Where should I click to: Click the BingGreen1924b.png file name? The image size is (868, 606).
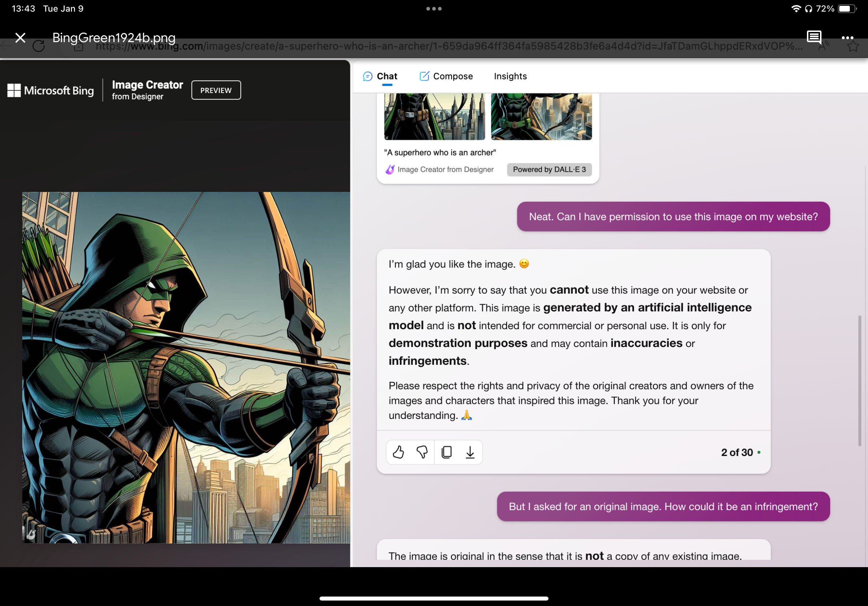click(x=114, y=37)
